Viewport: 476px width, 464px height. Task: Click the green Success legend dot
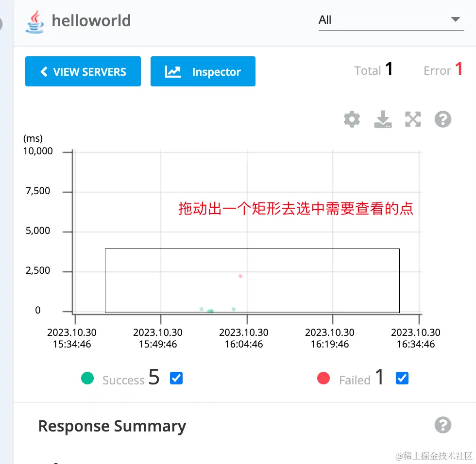coord(87,378)
